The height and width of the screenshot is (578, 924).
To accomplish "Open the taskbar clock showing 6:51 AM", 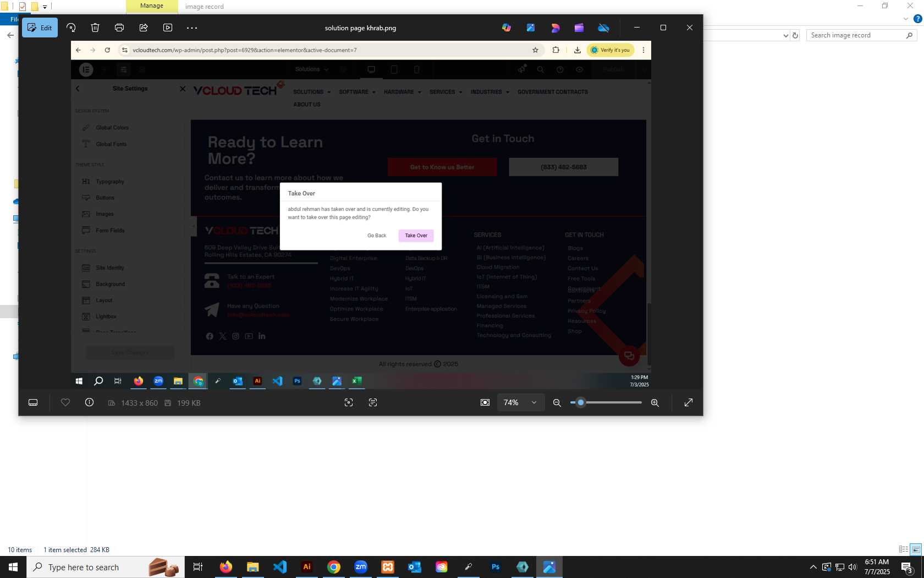I will point(877,567).
